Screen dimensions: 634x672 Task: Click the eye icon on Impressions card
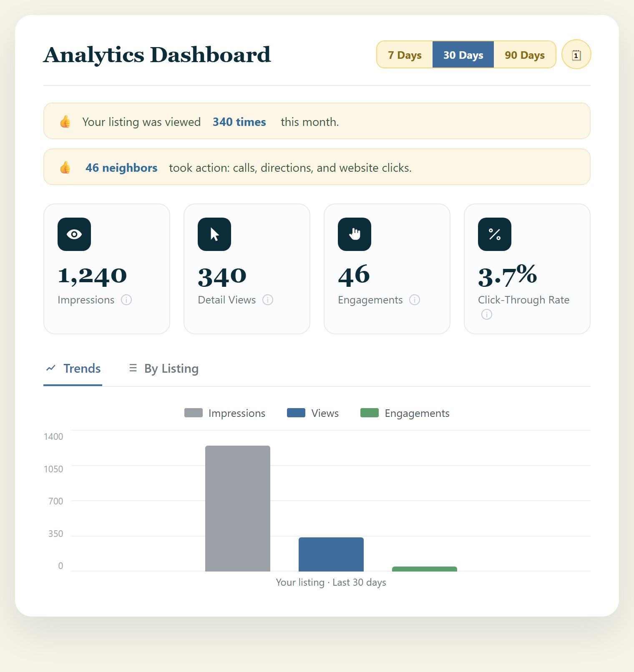[74, 234]
